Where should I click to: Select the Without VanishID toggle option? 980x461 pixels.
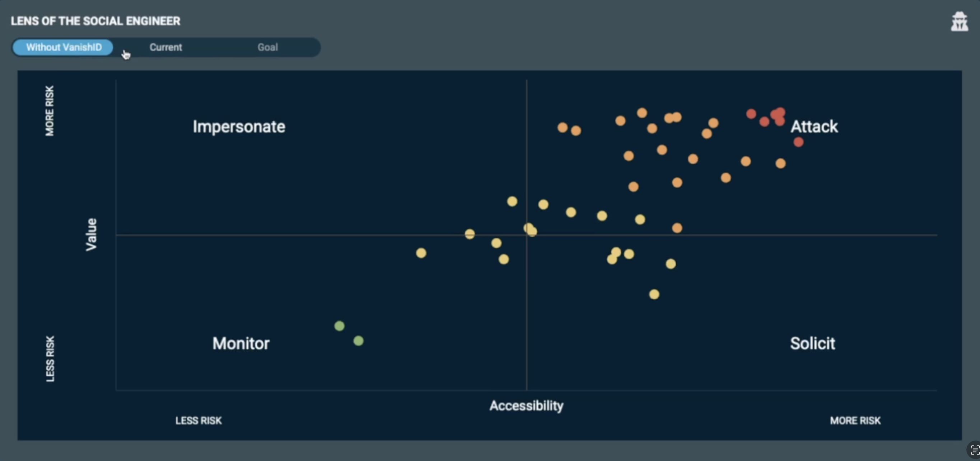click(64, 48)
